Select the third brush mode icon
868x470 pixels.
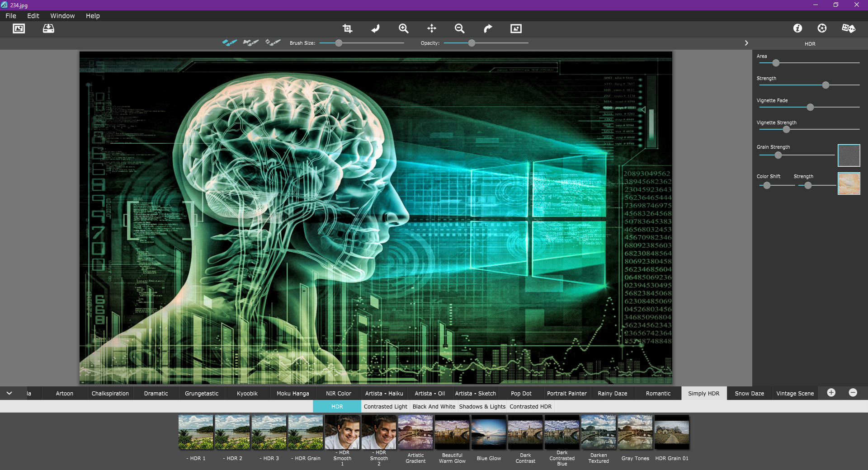[x=273, y=42]
